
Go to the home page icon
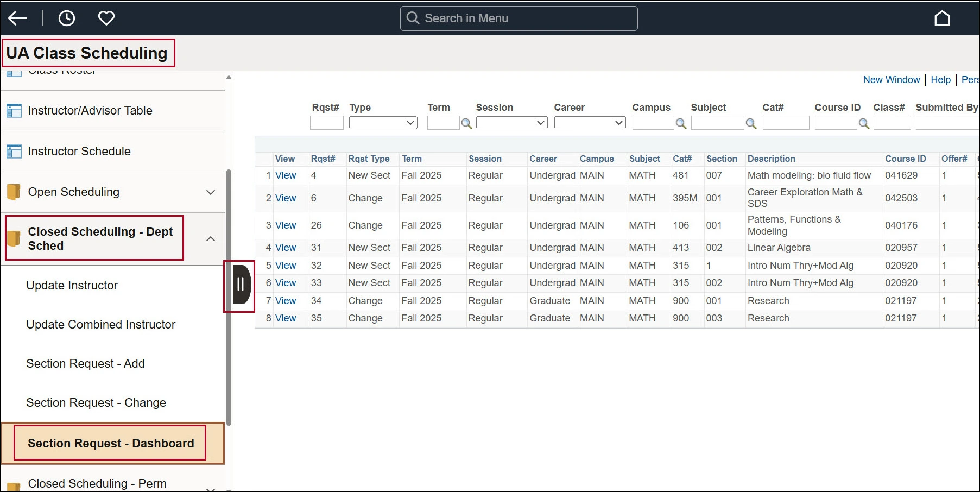[x=942, y=18]
